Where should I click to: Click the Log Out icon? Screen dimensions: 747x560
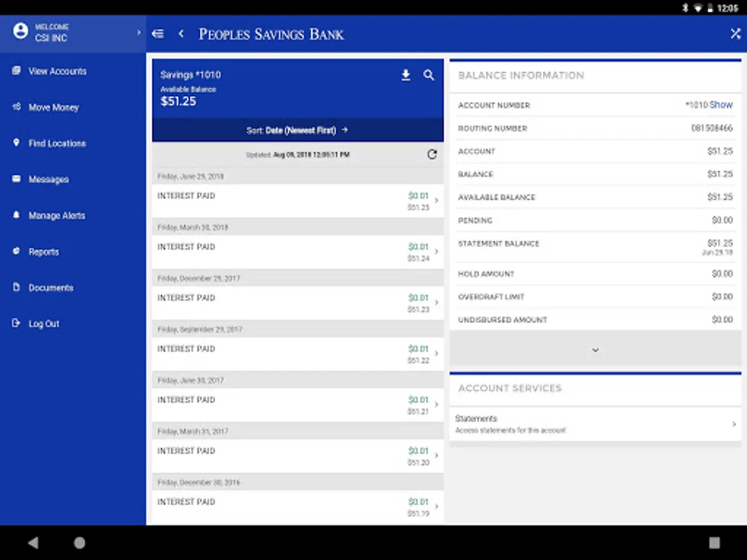coord(16,324)
